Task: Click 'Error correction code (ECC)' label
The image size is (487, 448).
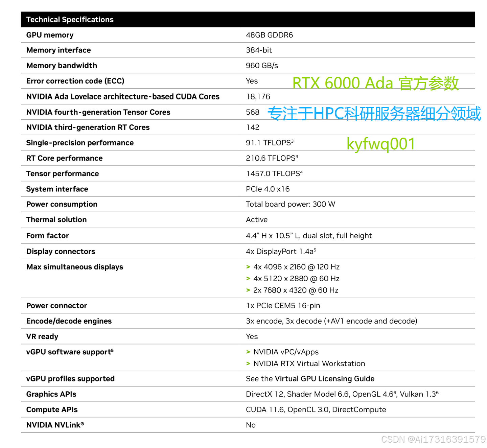Action: [75, 81]
